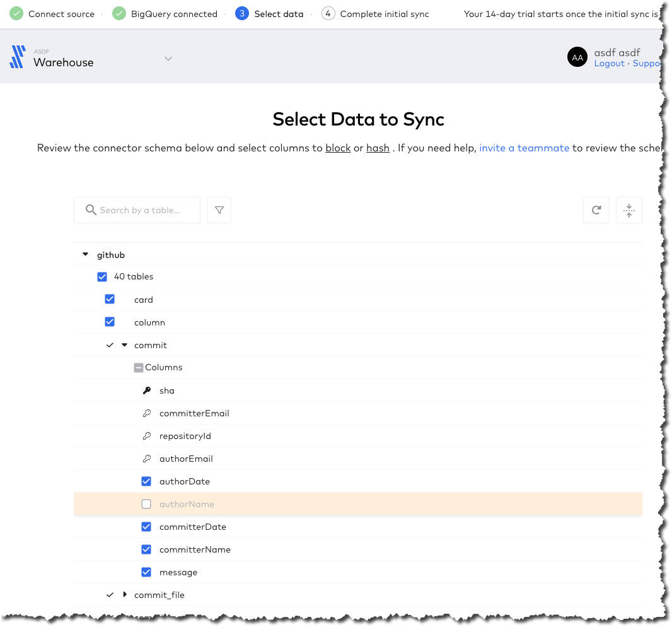Open the Warehouse workspace dropdown chevron

point(168,58)
